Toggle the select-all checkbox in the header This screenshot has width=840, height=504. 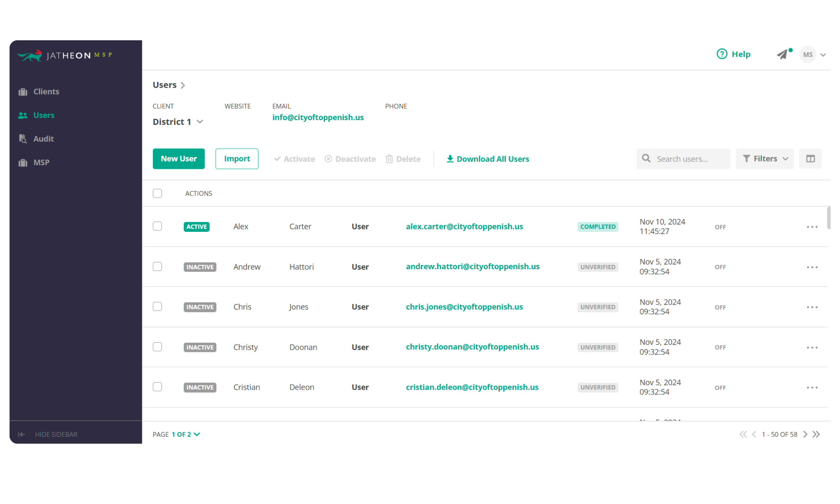point(157,193)
